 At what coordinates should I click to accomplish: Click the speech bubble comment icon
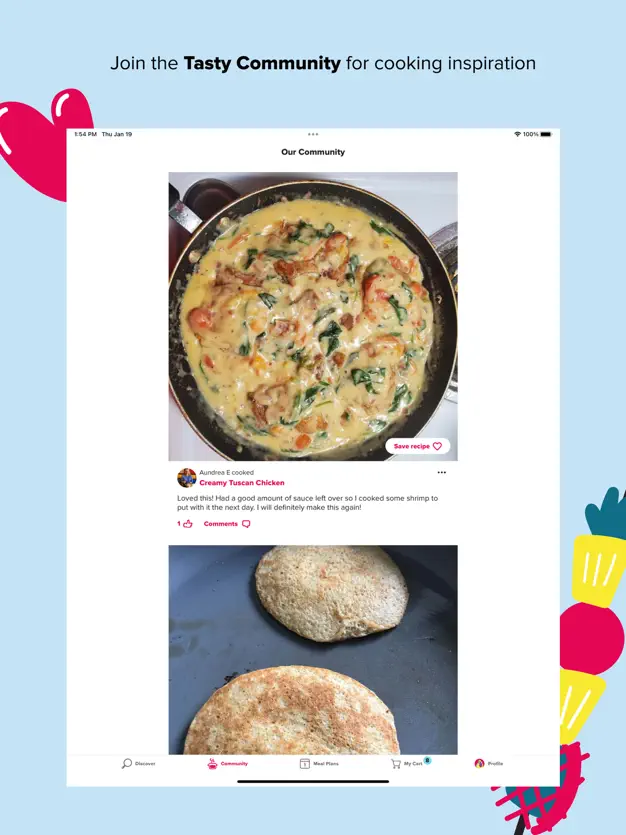point(246,524)
